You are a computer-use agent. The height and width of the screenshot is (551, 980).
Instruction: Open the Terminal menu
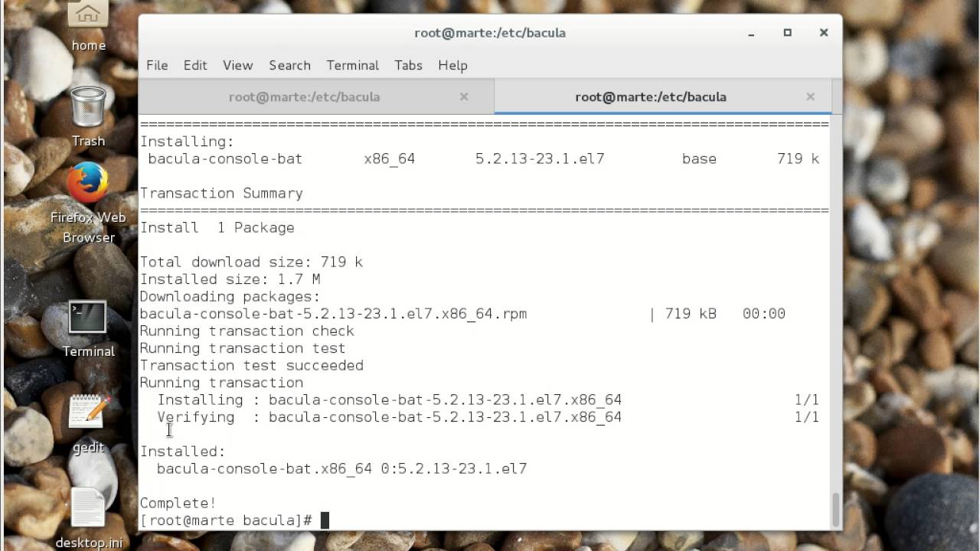[x=352, y=65]
